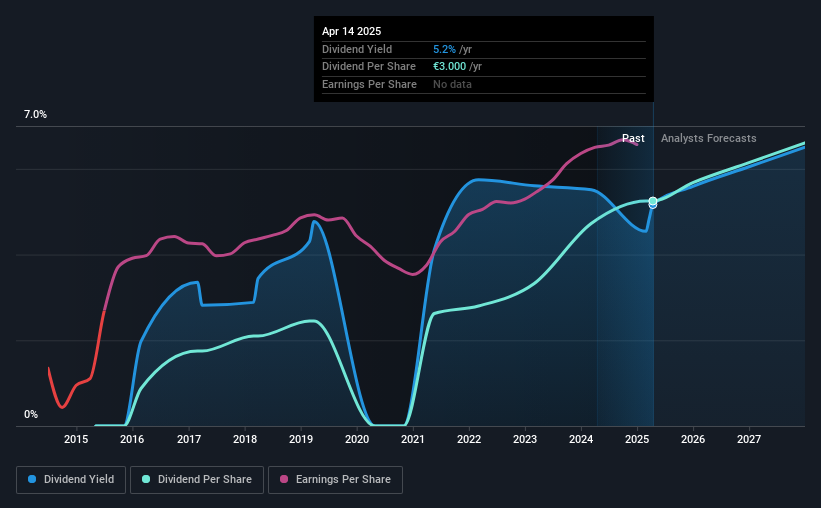The width and height of the screenshot is (821, 508).
Task: Toggle the Earnings Per Share legend button
Action: [335, 480]
